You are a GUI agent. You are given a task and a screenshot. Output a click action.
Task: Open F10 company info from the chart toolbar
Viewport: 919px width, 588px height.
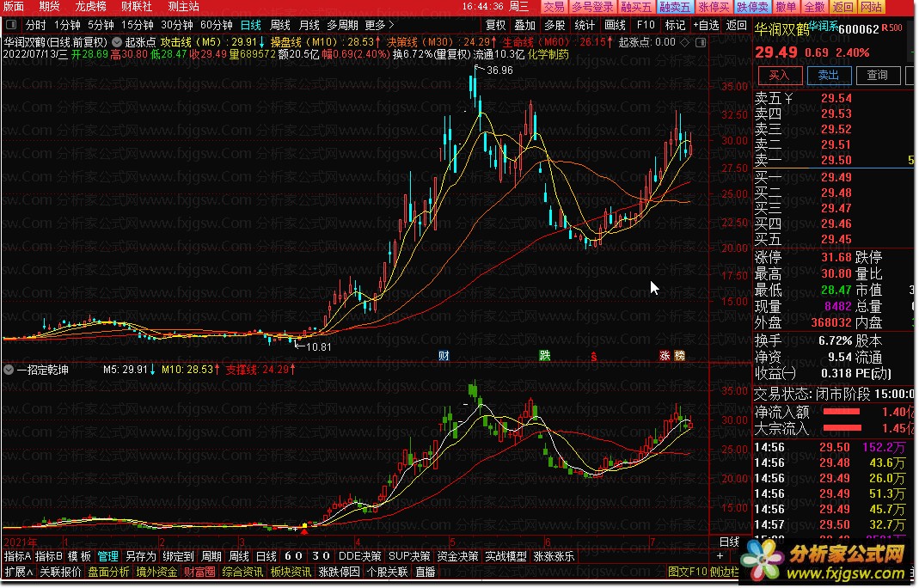(646, 25)
